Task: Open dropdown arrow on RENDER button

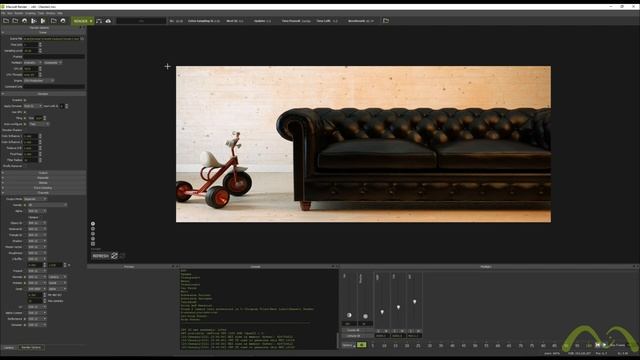Action: pyautogui.click(x=91, y=21)
